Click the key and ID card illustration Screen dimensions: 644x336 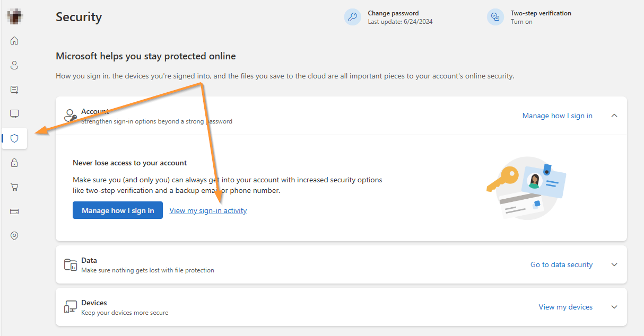526,188
